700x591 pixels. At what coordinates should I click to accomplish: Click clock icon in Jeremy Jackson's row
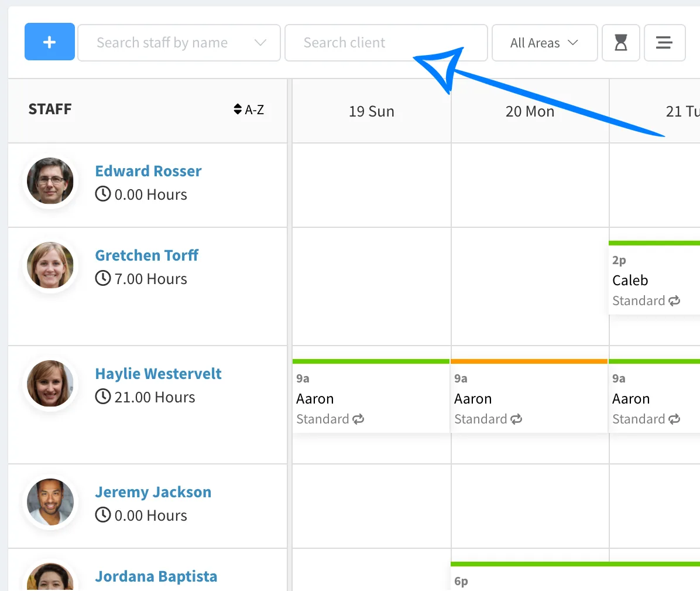point(102,515)
